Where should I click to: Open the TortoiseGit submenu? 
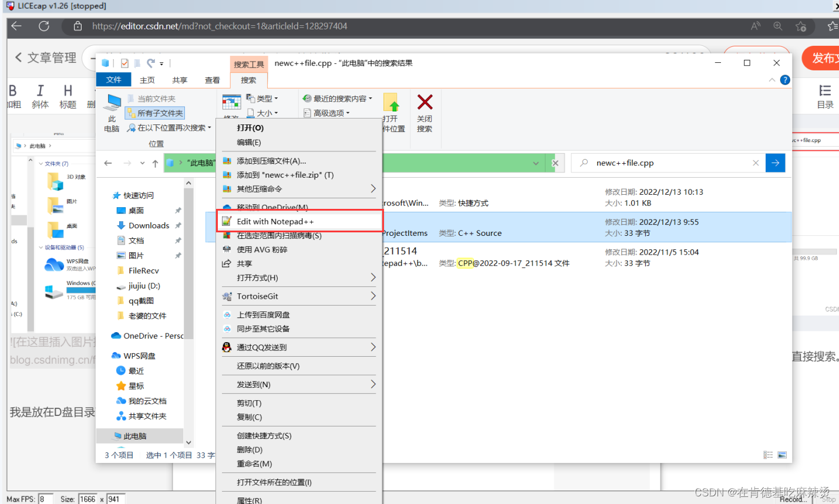point(299,296)
